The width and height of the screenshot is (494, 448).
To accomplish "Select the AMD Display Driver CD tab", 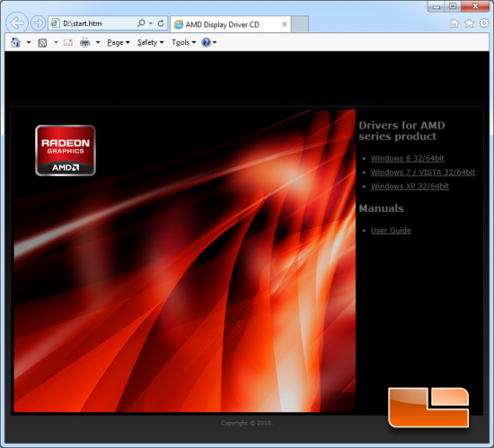I will tap(231, 24).
